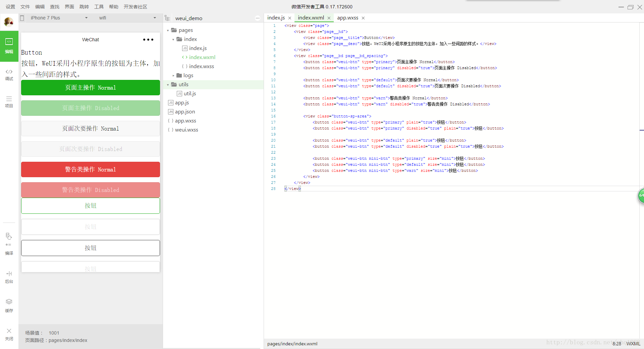Screen dimensions: 644x349
Task: Click the 编译 compile icon
Action: click(9, 244)
